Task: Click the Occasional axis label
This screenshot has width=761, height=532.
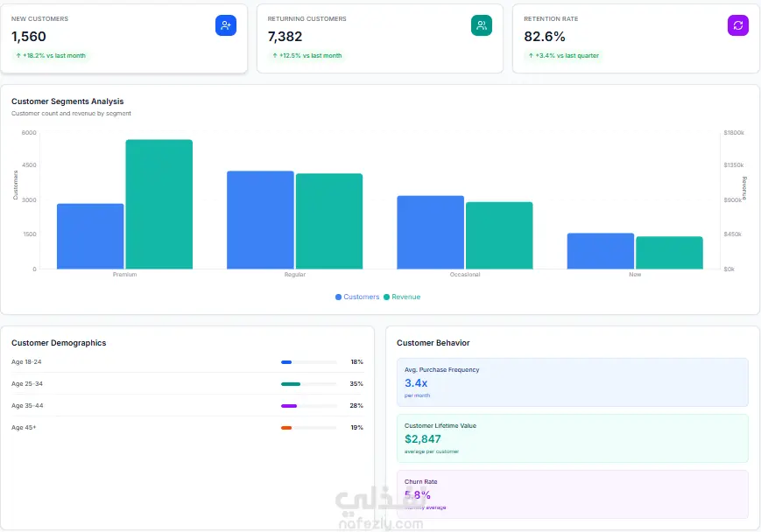Action: pos(465,275)
